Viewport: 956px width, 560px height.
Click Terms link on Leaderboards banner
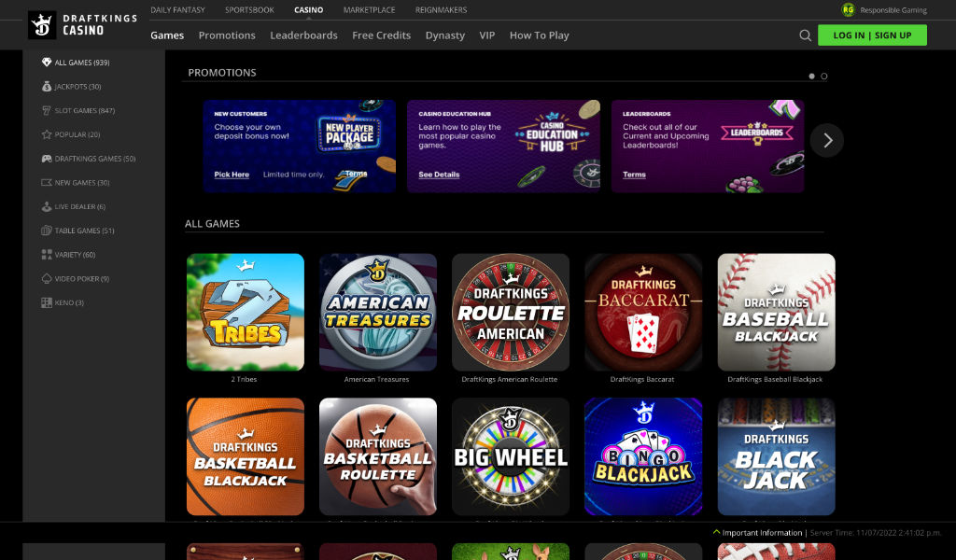634,175
